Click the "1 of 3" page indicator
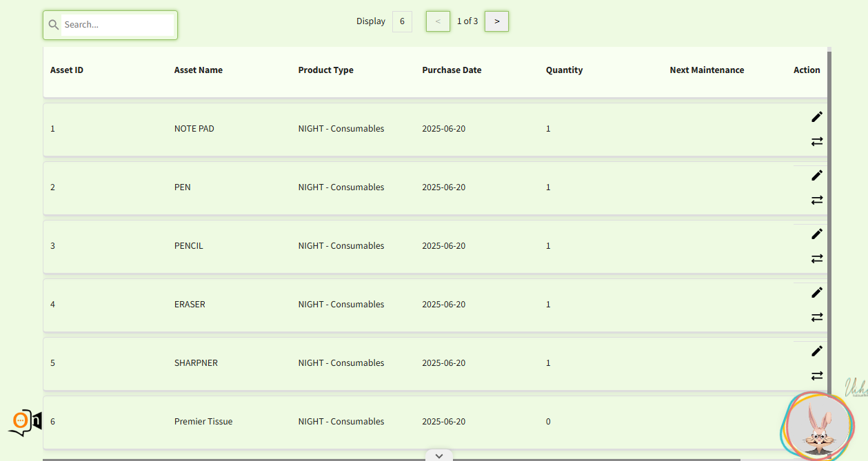This screenshot has height=461, width=868. coord(467,21)
